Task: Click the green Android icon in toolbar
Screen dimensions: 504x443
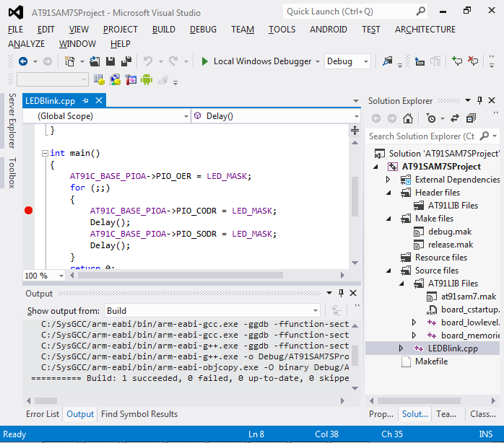Action: [147, 79]
